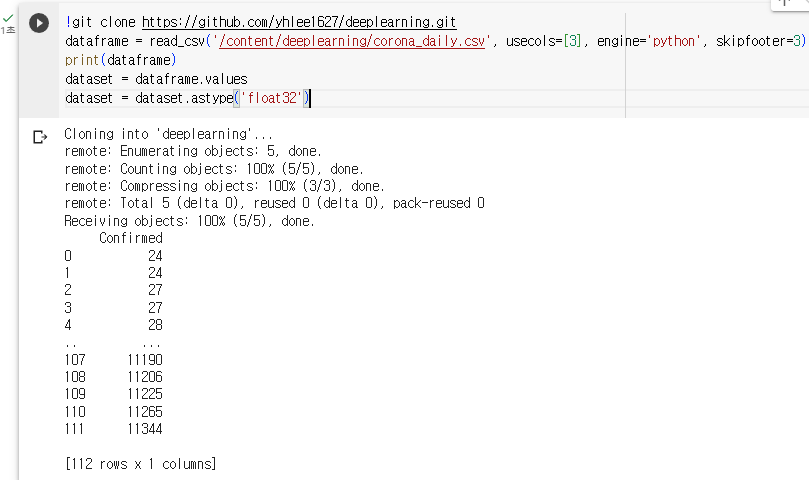809x480 pixels.
Task: Click the 'Confirmed' column header in output
Action: [x=131, y=238]
